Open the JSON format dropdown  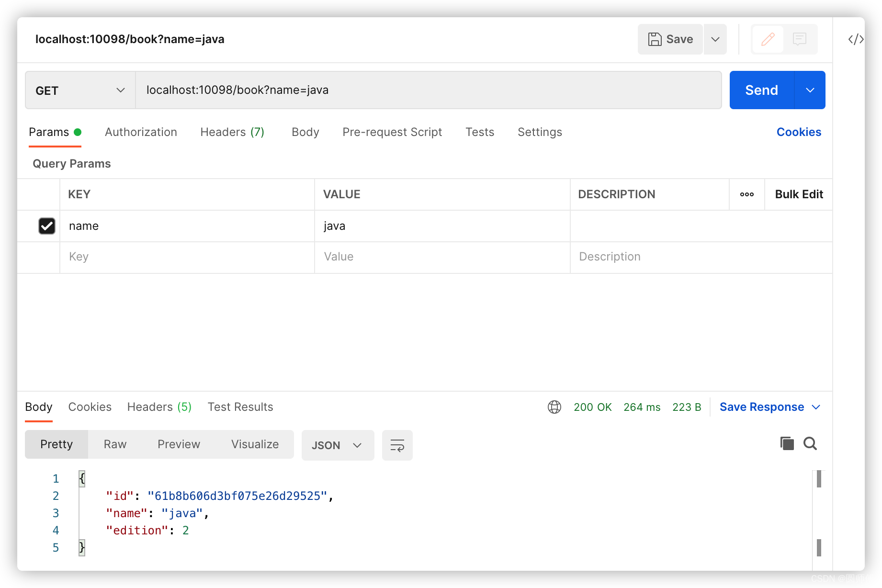tap(338, 445)
